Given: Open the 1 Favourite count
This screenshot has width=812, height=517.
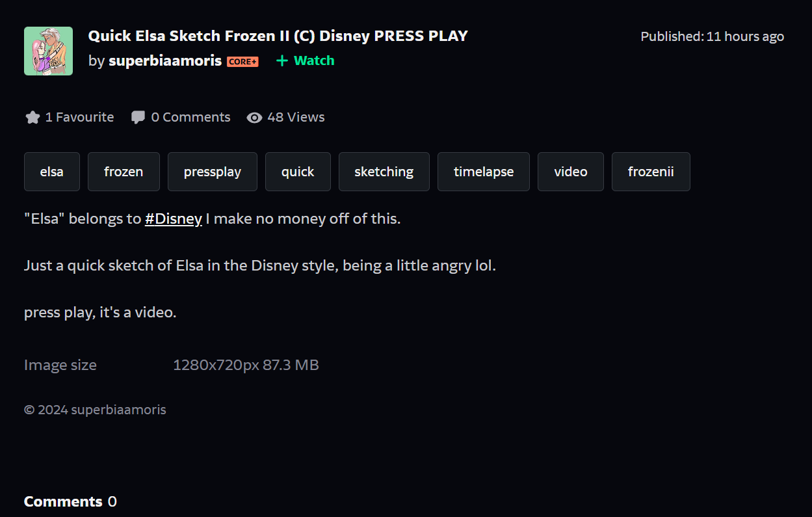Looking at the screenshot, I should [79, 117].
